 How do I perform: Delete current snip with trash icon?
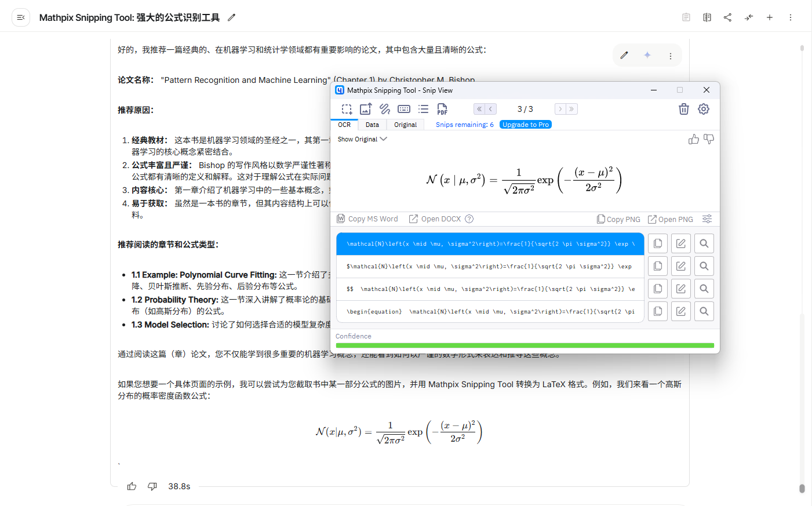click(684, 109)
